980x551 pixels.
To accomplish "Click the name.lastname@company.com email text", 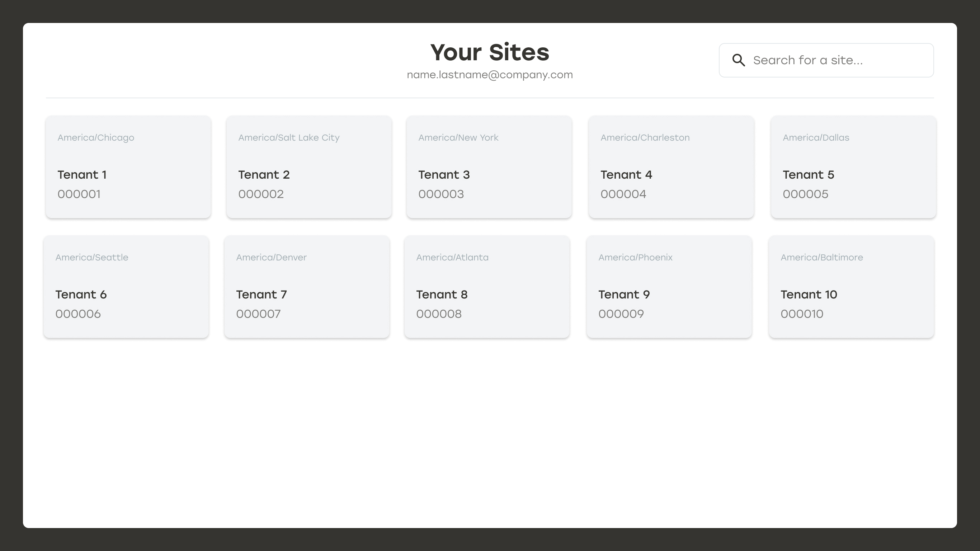I will [x=490, y=75].
